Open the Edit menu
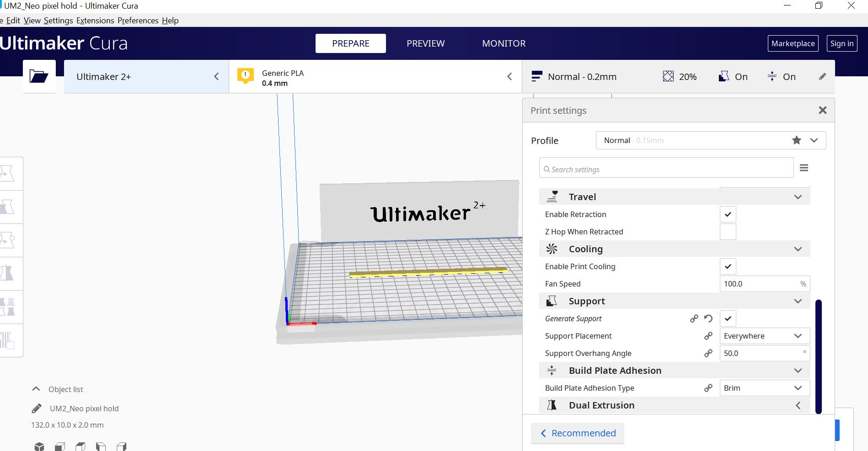Viewport: 868px width, 451px height. coord(13,21)
